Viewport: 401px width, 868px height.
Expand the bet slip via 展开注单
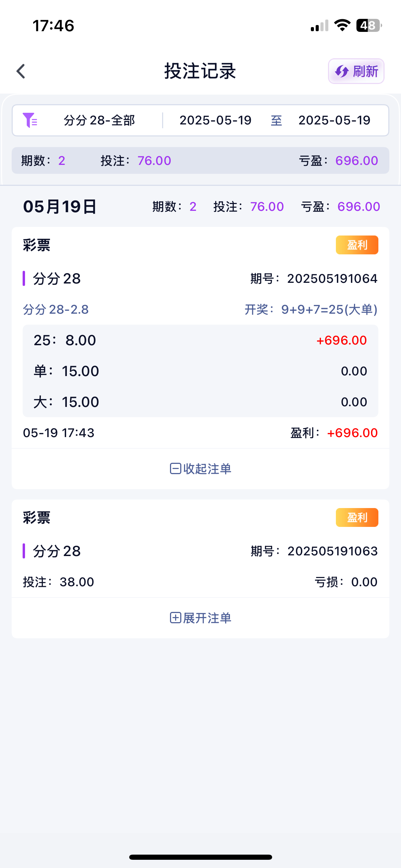(207, 618)
